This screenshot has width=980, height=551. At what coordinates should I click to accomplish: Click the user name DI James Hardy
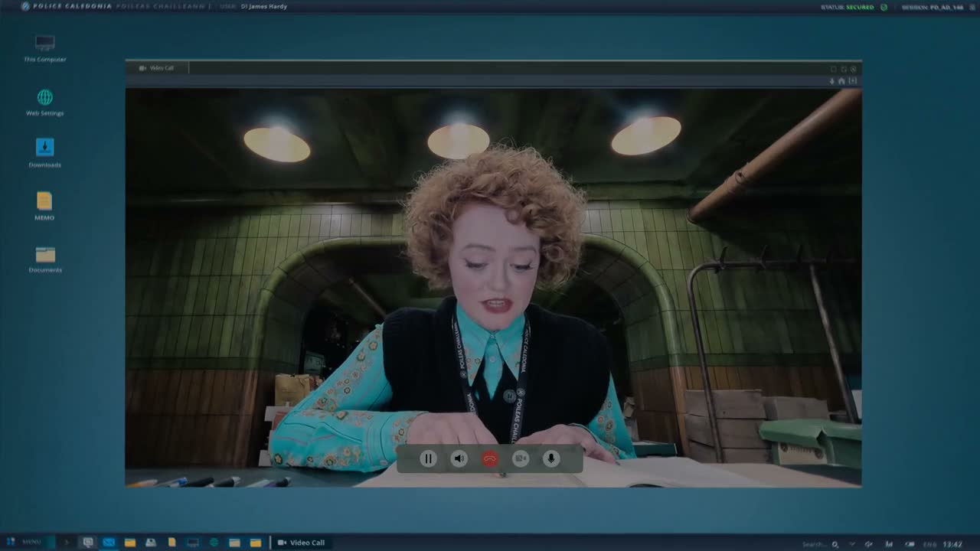click(x=264, y=7)
